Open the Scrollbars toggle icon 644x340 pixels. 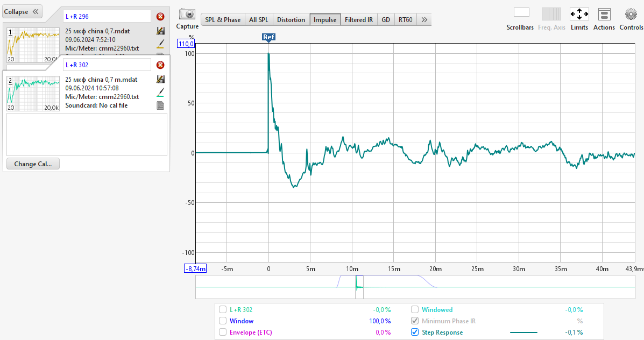point(521,13)
